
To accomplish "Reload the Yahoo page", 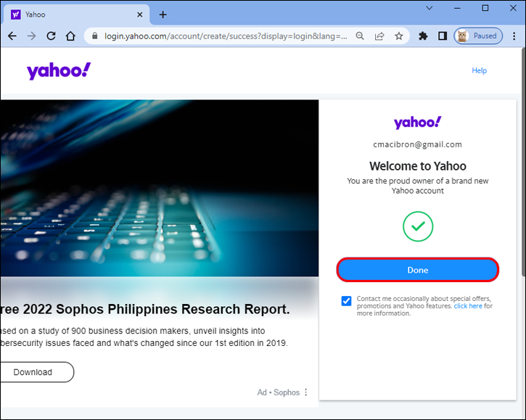I will pyautogui.click(x=51, y=36).
